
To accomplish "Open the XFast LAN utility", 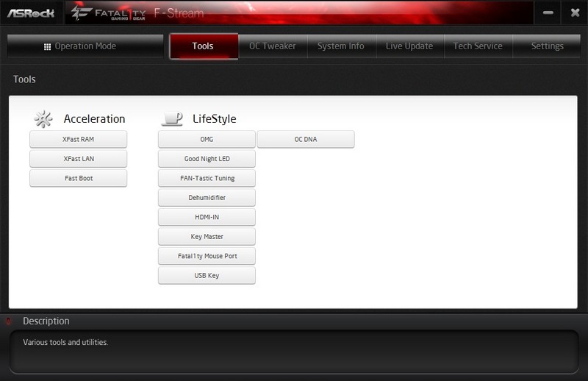I will (x=79, y=159).
